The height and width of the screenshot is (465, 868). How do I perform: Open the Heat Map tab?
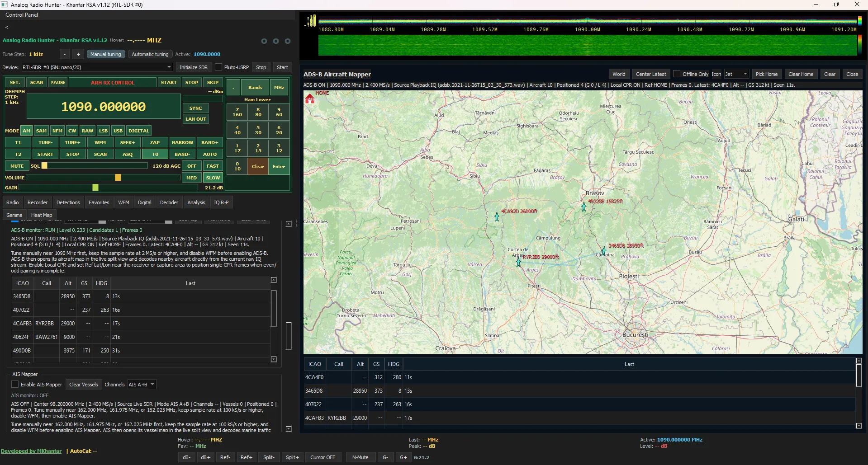42,215
